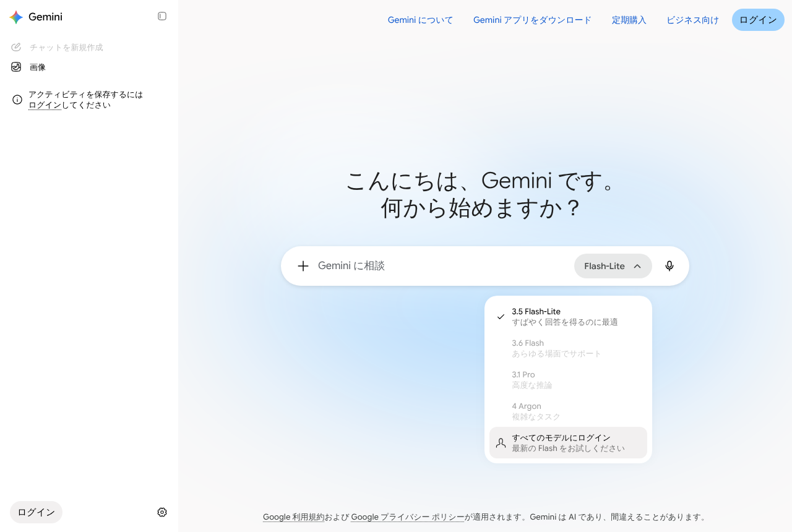Viewport: 792px width, 532px height.
Task: Click the Gemini wordmark text in sidebar
Action: point(45,17)
